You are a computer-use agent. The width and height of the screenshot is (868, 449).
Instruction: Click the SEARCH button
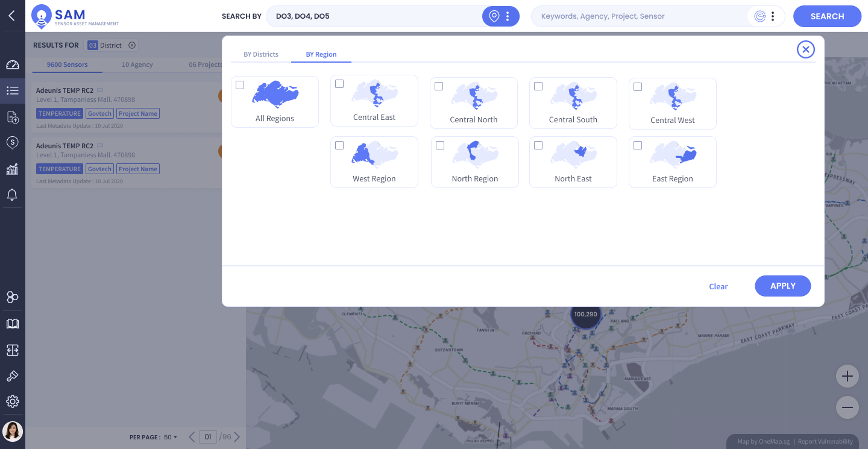pyautogui.click(x=828, y=16)
